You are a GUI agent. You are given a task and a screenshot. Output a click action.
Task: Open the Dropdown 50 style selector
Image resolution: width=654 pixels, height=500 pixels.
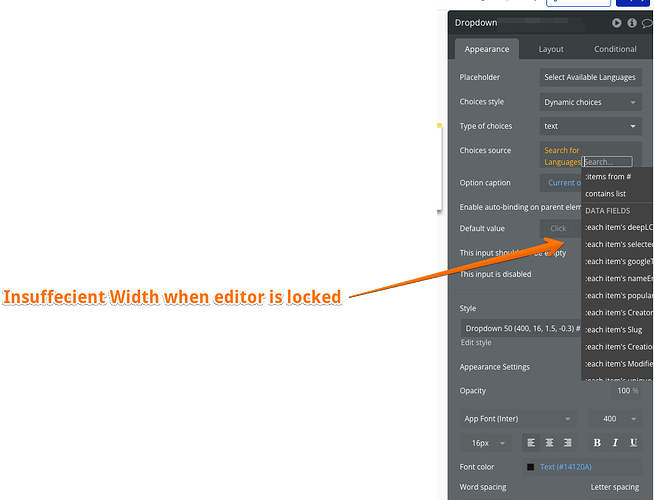pos(521,329)
